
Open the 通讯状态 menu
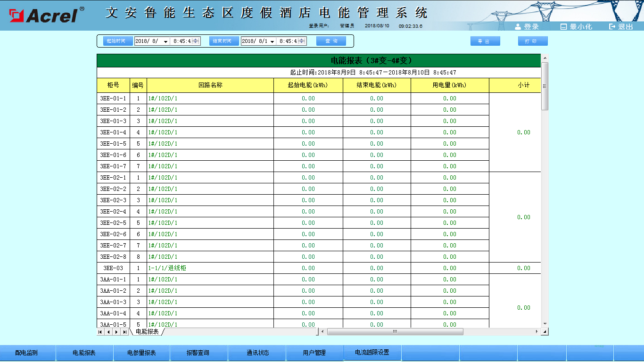pos(257,353)
